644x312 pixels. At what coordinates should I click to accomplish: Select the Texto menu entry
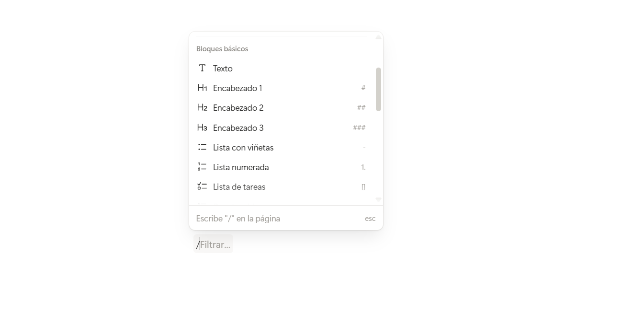coord(223,69)
